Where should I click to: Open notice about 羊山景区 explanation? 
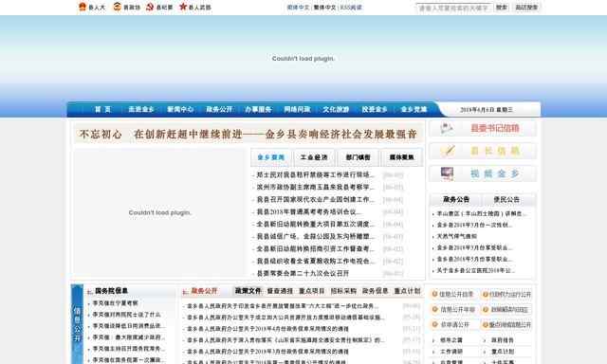click(x=481, y=213)
